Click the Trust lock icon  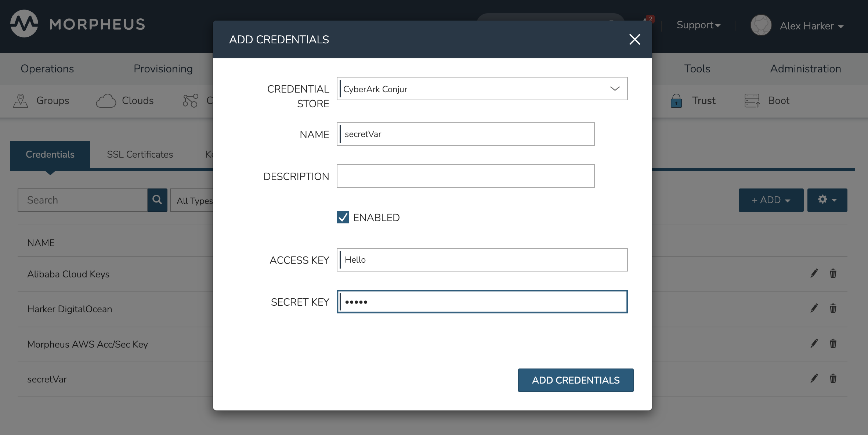676,101
